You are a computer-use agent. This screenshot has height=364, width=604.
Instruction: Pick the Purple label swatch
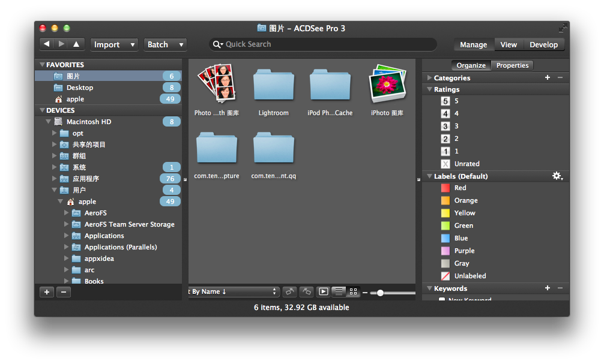(445, 251)
